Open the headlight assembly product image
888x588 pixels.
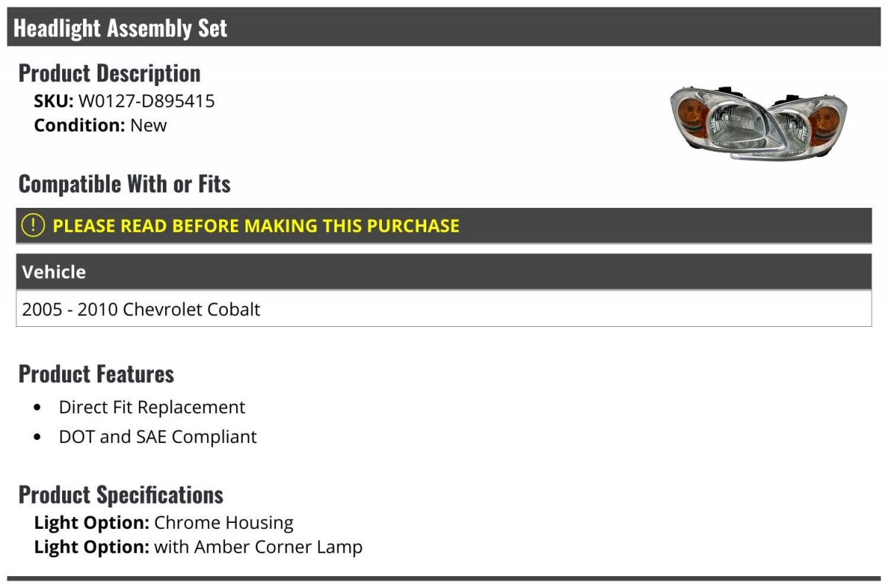(758, 123)
